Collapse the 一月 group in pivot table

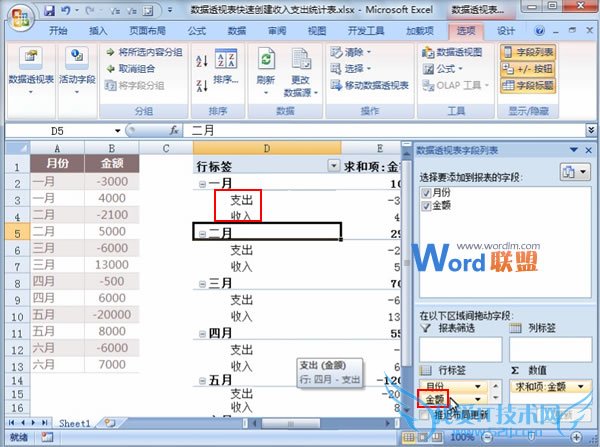coord(202,184)
